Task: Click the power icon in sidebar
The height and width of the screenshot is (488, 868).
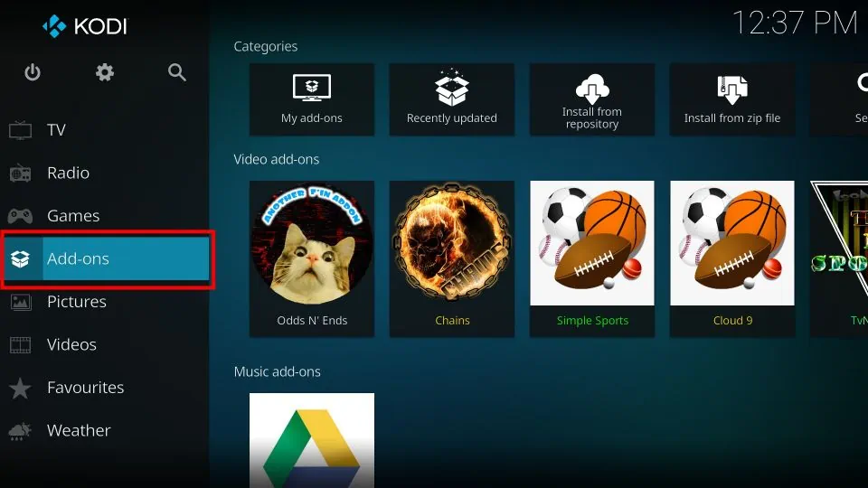Action: 33,72
